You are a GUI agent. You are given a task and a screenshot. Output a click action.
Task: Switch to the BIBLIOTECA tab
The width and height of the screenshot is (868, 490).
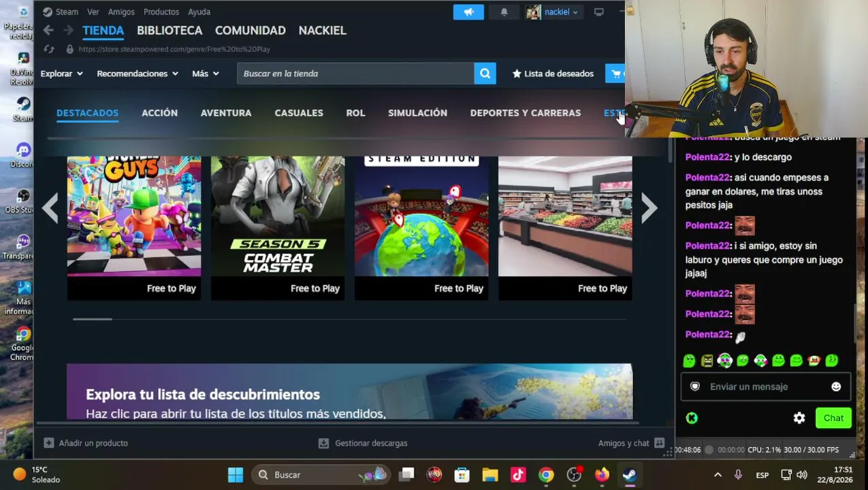(170, 31)
